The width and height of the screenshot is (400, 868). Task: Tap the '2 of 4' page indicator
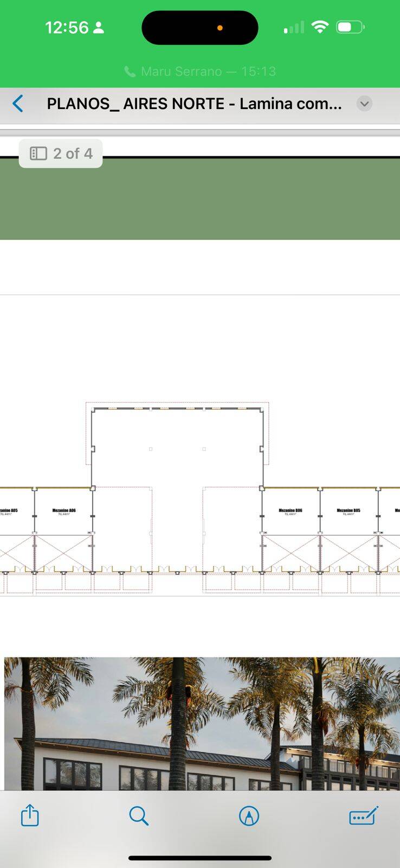tap(61, 154)
